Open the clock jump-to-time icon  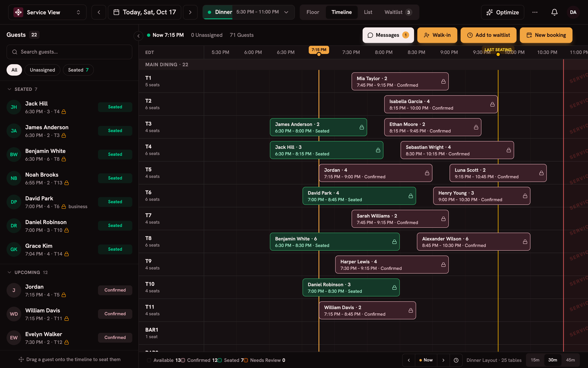click(456, 360)
